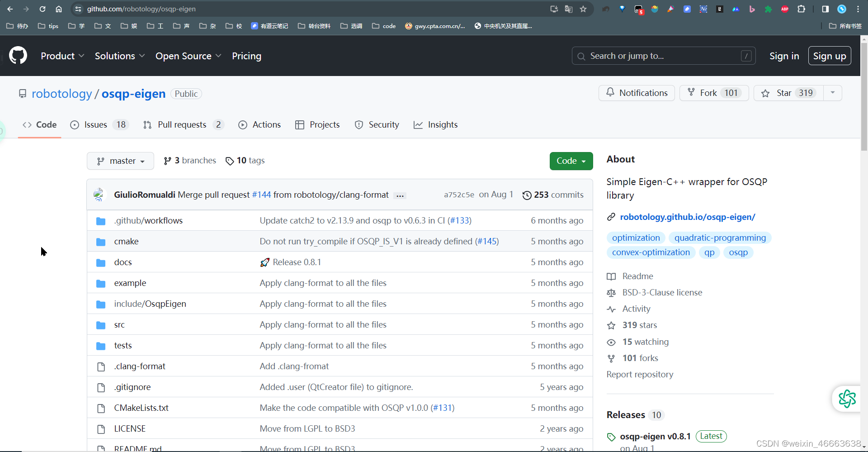Click the eye icon beside 15 watching
This screenshot has height=452, width=868.
(612, 342)
